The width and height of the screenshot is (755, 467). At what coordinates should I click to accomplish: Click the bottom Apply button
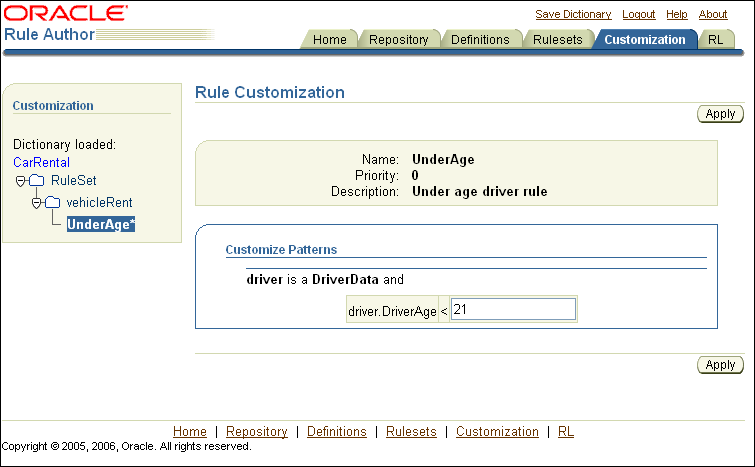(x=720, y=365)
